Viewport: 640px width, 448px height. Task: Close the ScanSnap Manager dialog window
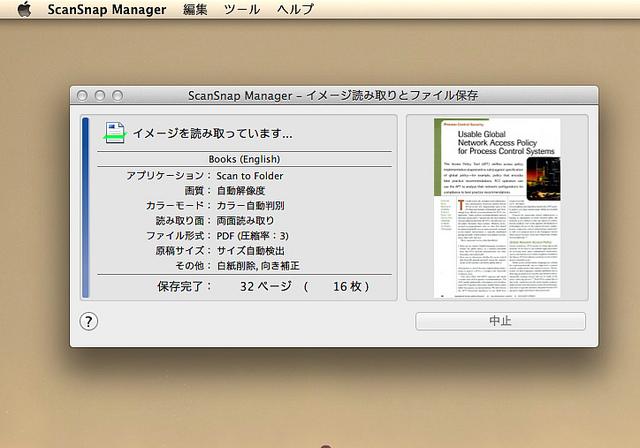[82, 96]
